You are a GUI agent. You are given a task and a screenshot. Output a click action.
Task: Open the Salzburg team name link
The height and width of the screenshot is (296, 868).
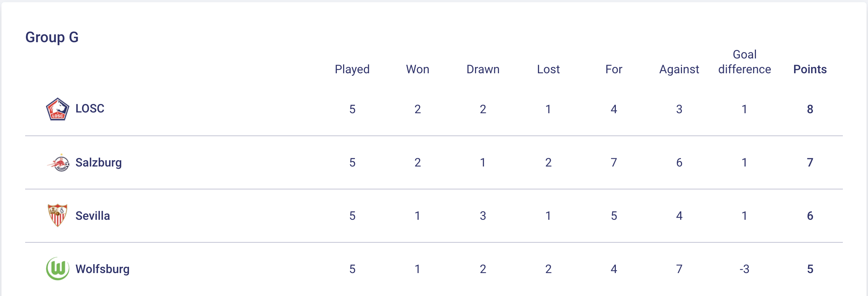tap(98, 162)
